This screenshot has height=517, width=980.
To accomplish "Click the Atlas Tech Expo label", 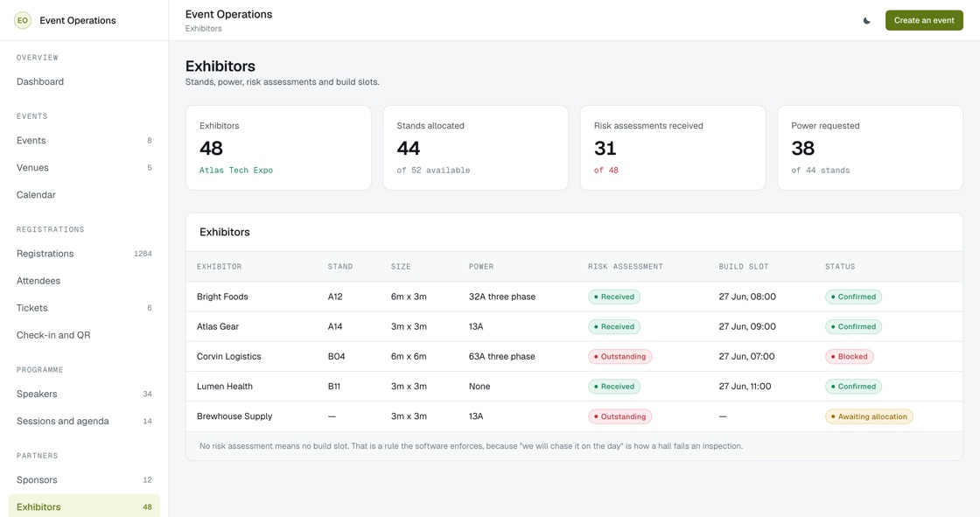I will [x=236, y=170].
